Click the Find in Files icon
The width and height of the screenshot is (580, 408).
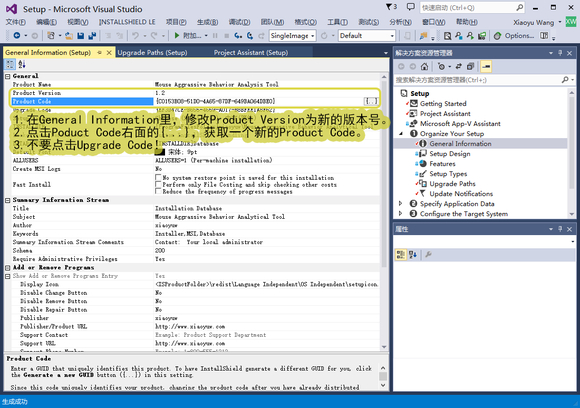pos(448,36)
